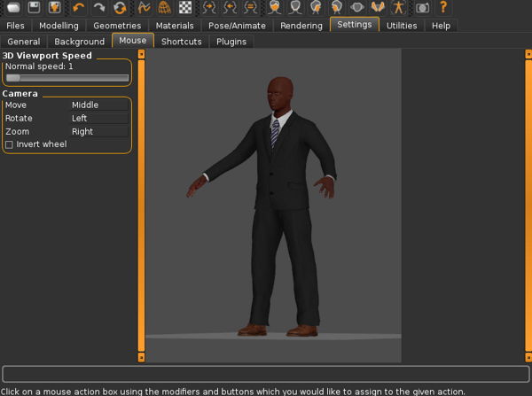Open the Modelling tab
532x396 pixels.
pos(59,26)
